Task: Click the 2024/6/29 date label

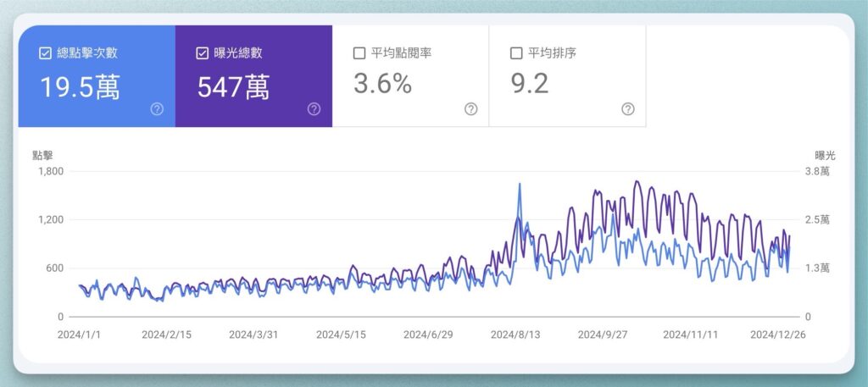Action: pyautogui.click(x=428, y=335)
